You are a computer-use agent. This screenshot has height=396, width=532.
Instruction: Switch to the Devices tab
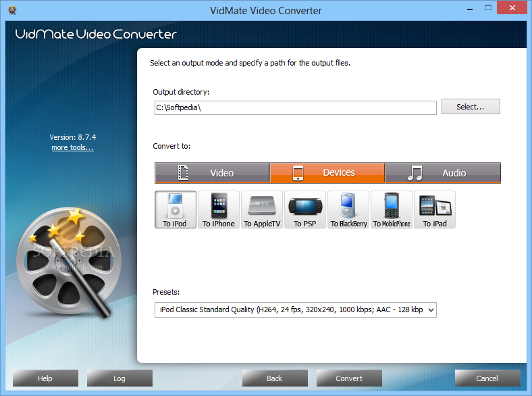[x=327, y=172]
